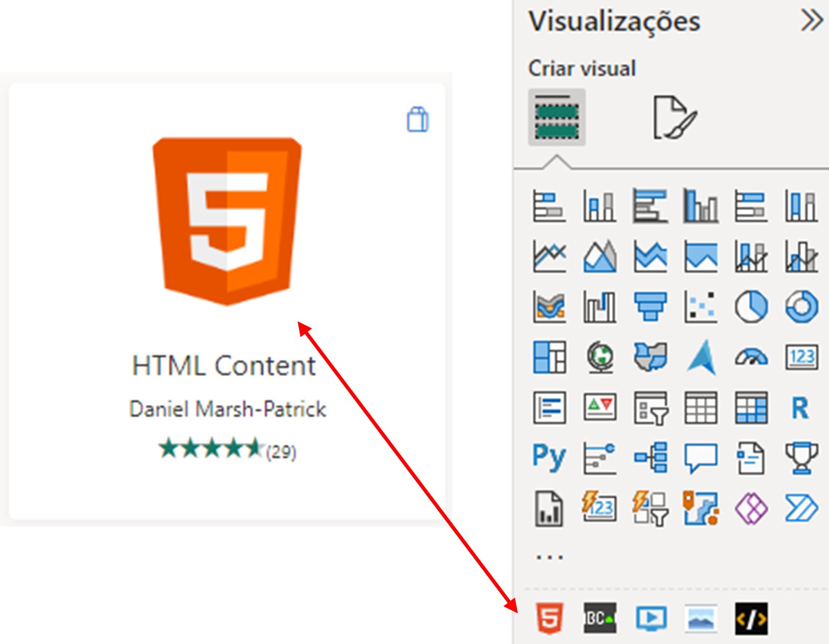Select the ArcGIS map visual
This screenshot has height=644, width=829.
tap(701, 508)
